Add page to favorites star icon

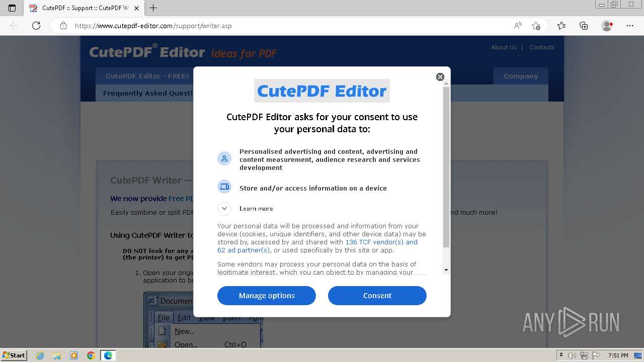click(x=536, y=26)
